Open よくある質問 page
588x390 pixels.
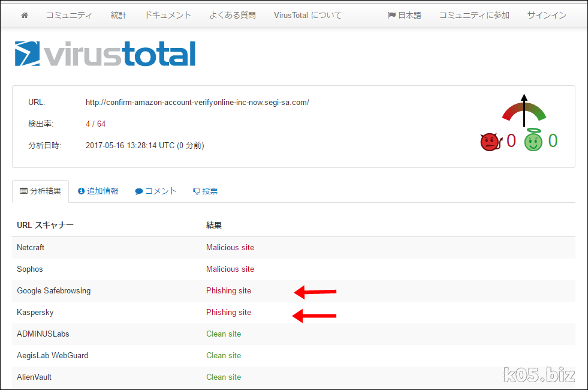pyautogui.click(x=233, y=16)
